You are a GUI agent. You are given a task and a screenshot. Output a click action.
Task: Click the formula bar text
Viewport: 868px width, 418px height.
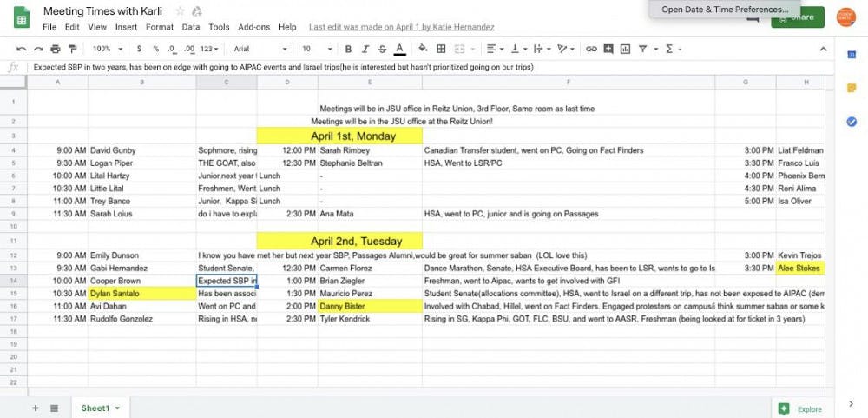click(284, 67)
